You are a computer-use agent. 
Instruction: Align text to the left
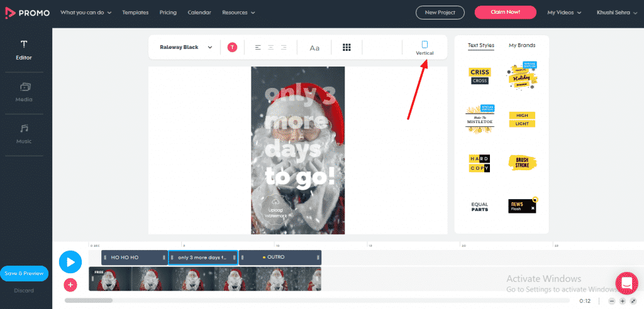click(258, 47)
